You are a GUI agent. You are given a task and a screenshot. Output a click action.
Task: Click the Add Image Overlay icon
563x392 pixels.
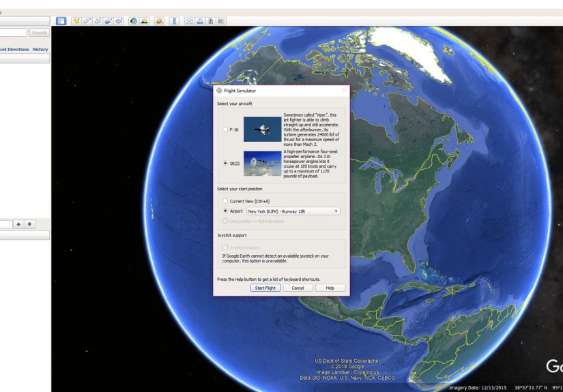pos(109,21)
